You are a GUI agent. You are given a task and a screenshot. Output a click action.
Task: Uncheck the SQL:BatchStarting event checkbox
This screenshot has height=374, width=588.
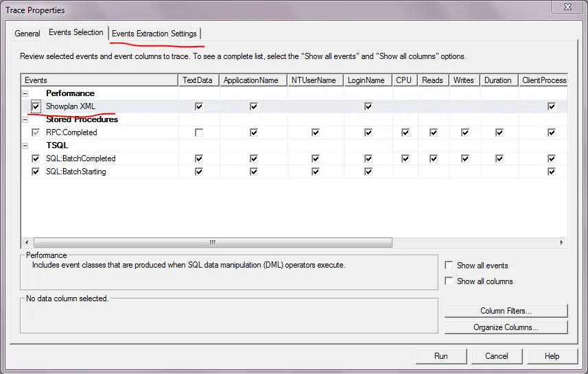click(x=36, y=172)
